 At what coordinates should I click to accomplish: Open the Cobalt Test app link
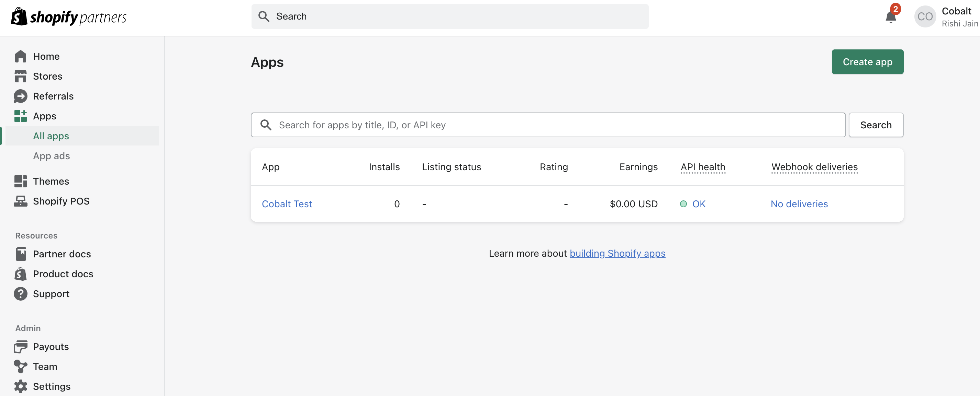point(287,204)
